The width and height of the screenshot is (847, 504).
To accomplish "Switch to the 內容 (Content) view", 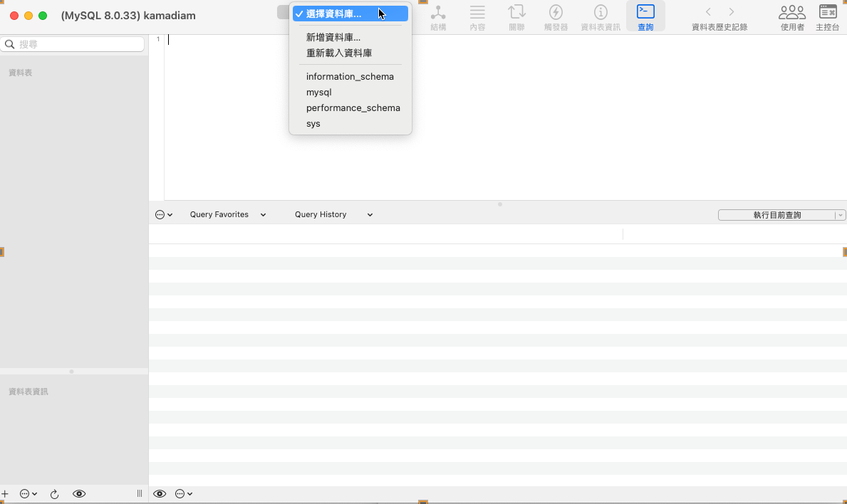I will [477, 17].
